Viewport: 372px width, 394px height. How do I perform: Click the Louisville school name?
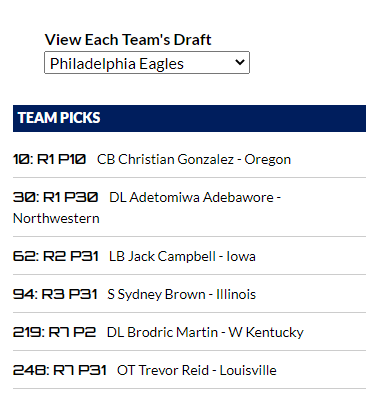coord(248,370)
